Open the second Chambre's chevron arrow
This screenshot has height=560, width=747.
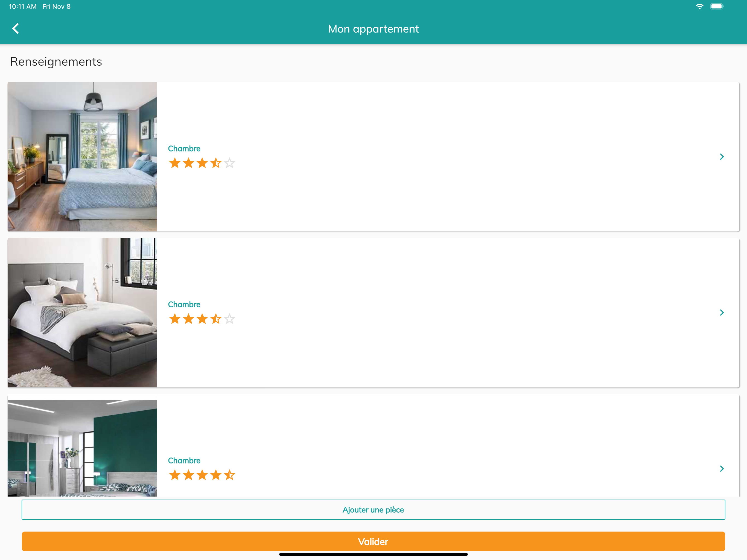(x=722, y=313)
